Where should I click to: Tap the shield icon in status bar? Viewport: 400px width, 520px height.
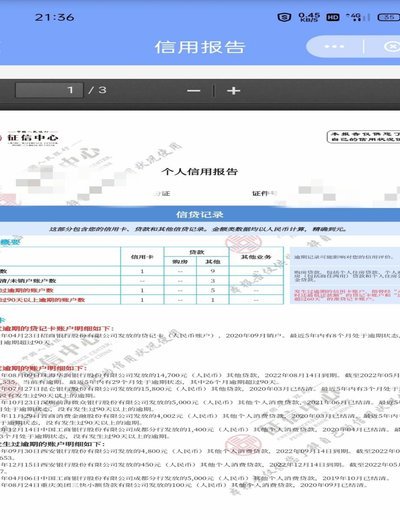(284, 17)
